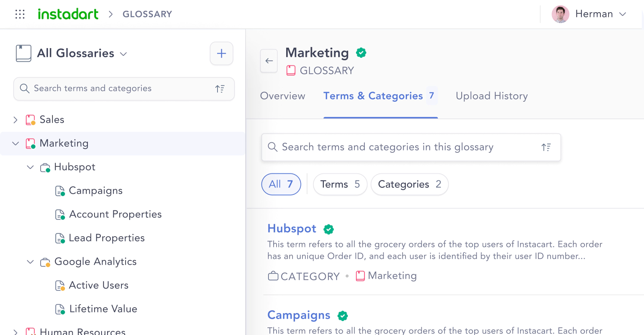Select the All 7 filter pill
Screen dimensions: 644x335
click(281, 184)
